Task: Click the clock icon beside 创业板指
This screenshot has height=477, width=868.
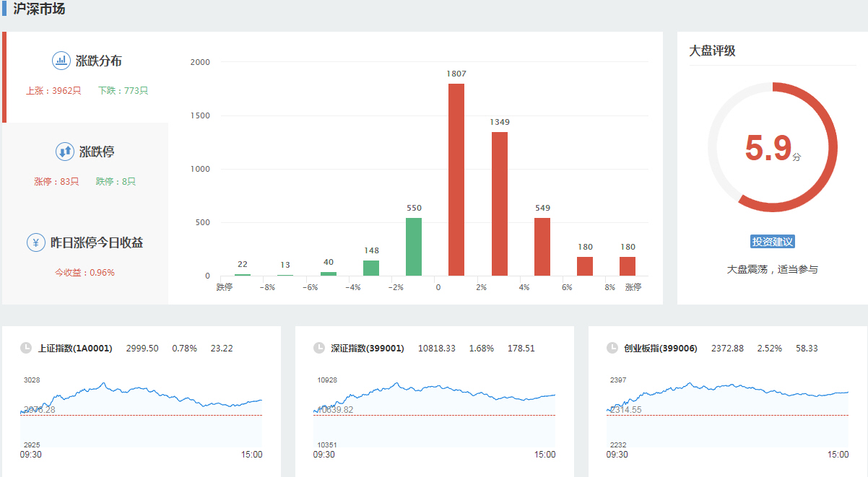Action: (x=612, y=348)
